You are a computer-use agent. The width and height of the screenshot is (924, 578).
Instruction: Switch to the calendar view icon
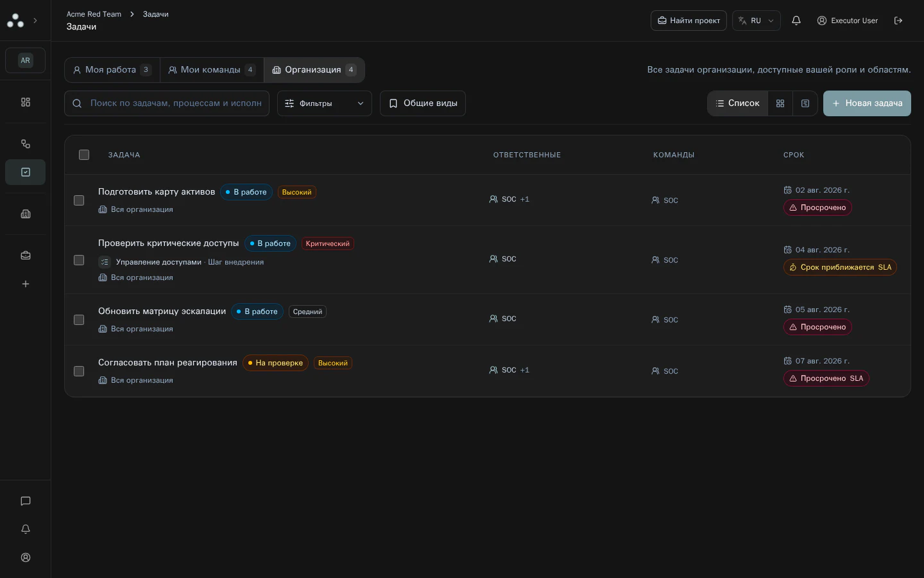tap(805, 103)
